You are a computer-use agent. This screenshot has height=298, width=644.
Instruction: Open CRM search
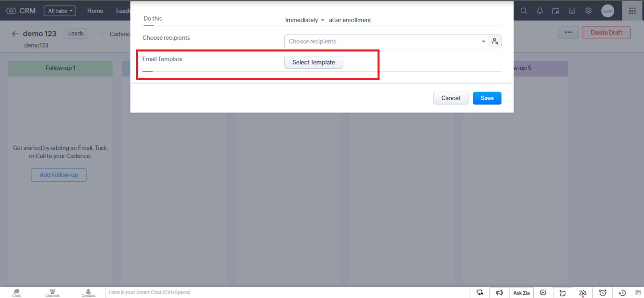[x=524, y=10]
